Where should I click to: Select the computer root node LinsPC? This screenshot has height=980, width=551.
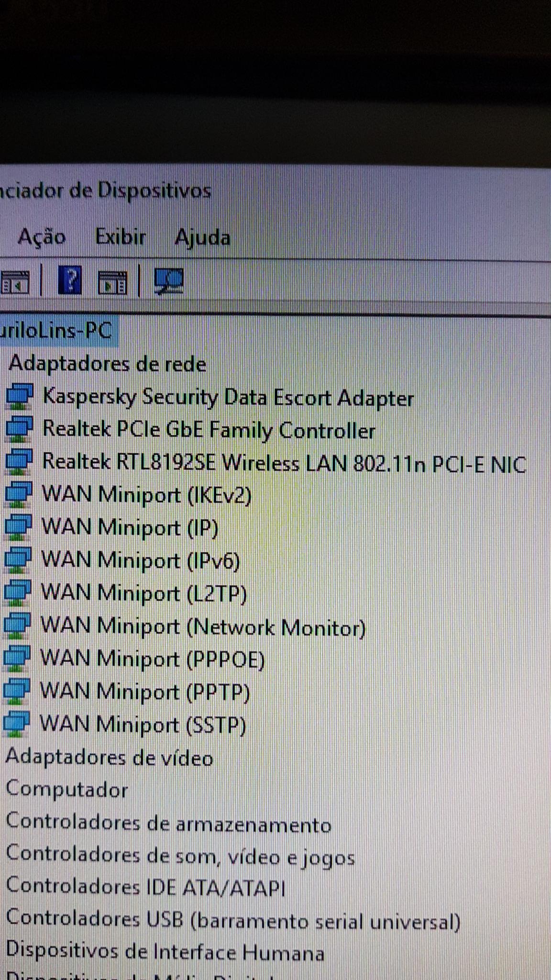[56, 331]
